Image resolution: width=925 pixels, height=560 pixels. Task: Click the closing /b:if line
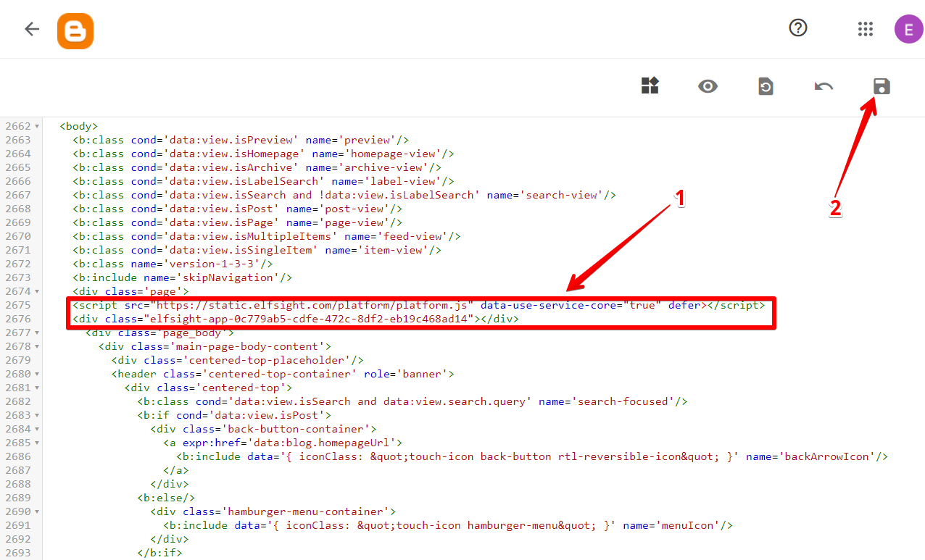(160, 553)
